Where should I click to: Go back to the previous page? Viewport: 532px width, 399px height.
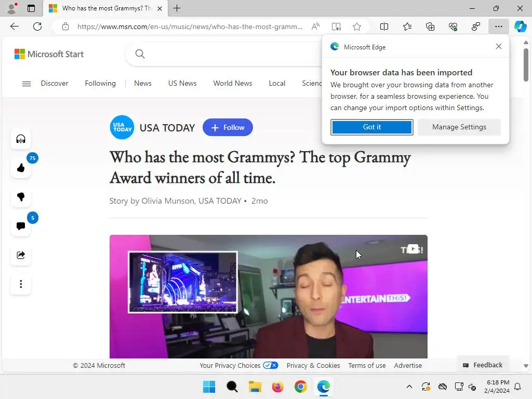pyautogui.click(x=15, y=26)
